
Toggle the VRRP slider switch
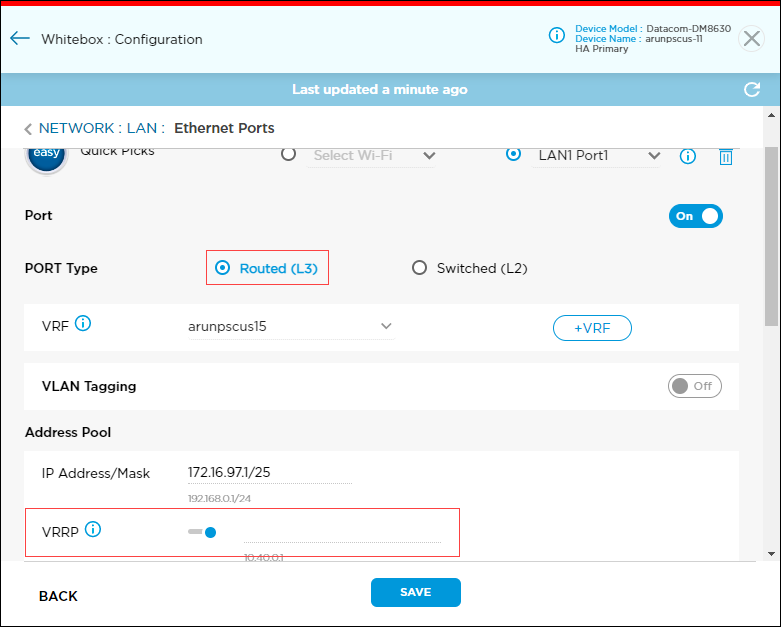tap(203, 532)
